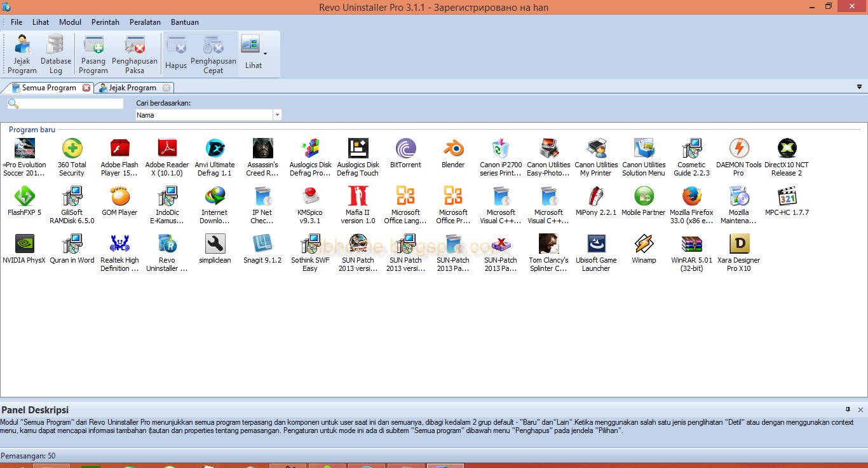Viewport: 868px width, 468px height.
Task: Click the Program baru group header
Action: coord(32,130)
